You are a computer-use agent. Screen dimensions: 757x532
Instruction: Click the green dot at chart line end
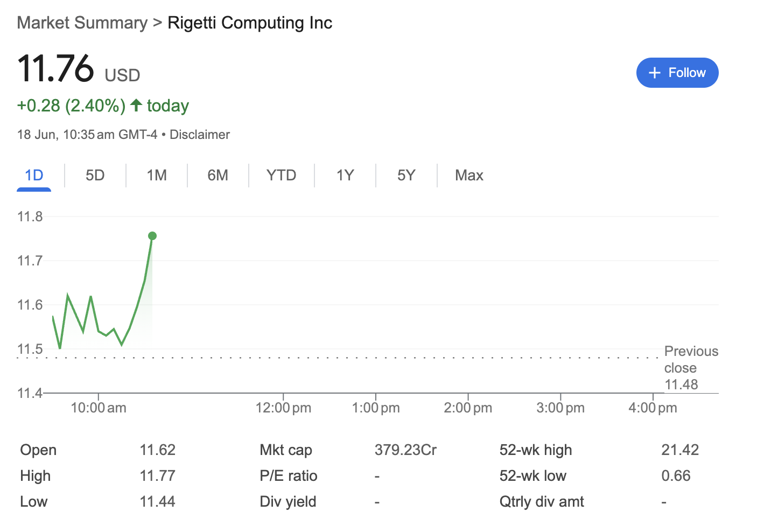point(152,236)
